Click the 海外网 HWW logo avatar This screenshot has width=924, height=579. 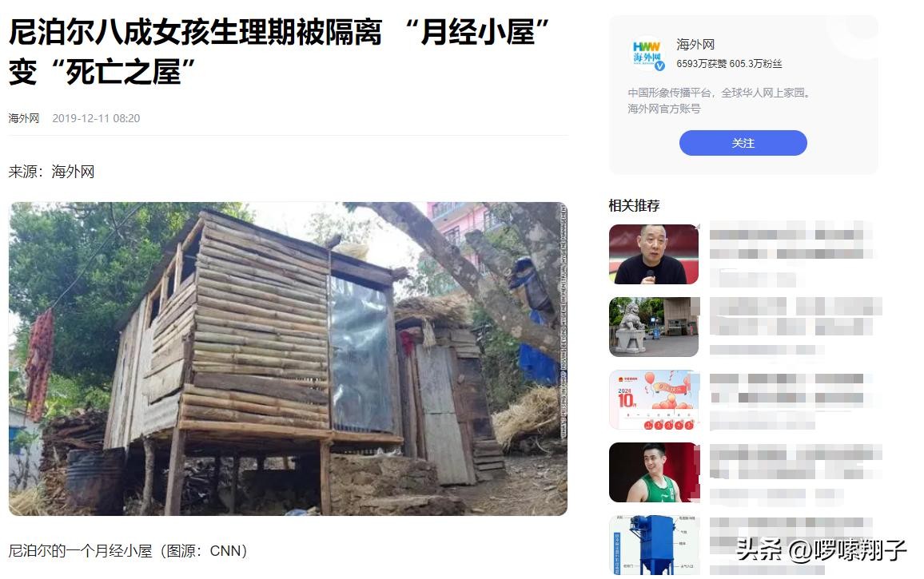pyautogui.click(x=647, y=54)
